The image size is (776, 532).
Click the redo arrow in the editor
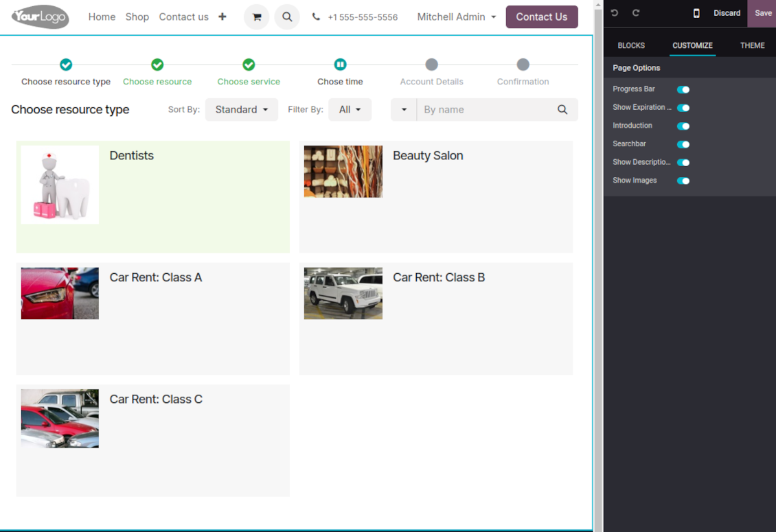pyautogui.click(x=636, y=13)
